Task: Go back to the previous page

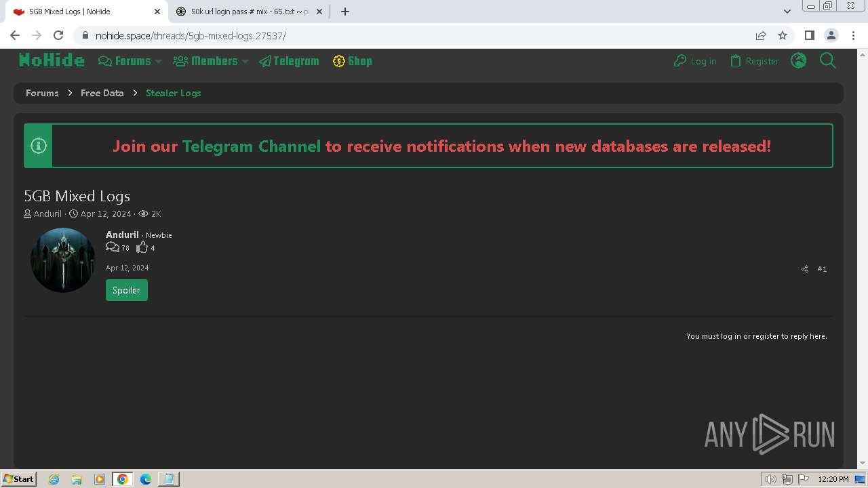Action: 15,35
